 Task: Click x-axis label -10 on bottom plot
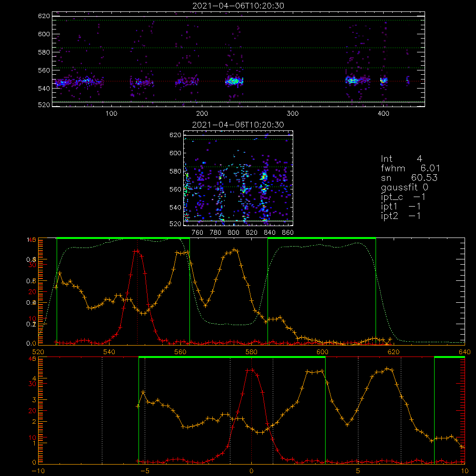(x=38, y=471)
